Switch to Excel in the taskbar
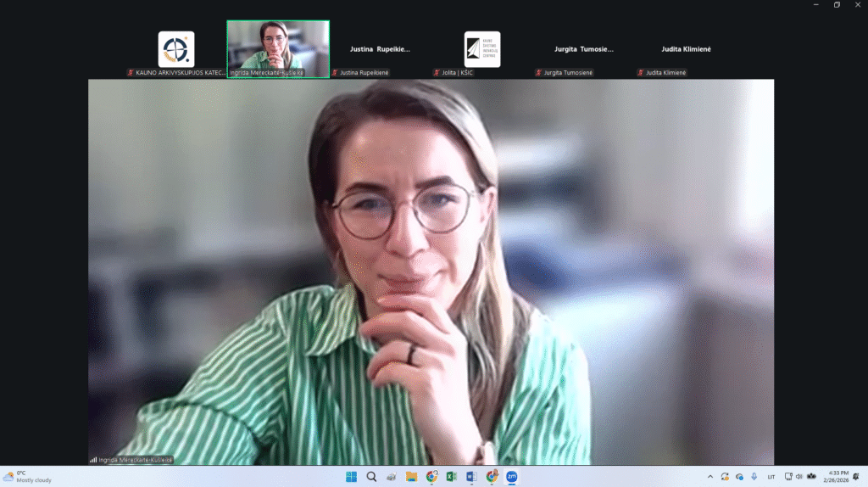The width and height of the screenshot is (868, 487). 452,477
